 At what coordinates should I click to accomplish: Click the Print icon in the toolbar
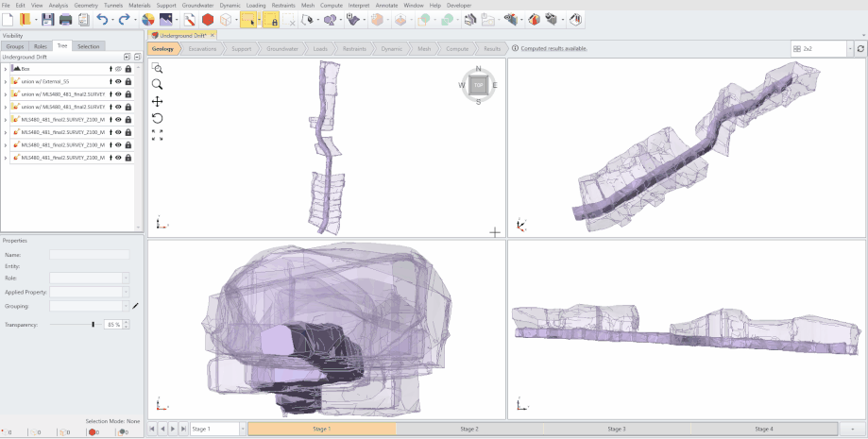click(65, 19)
